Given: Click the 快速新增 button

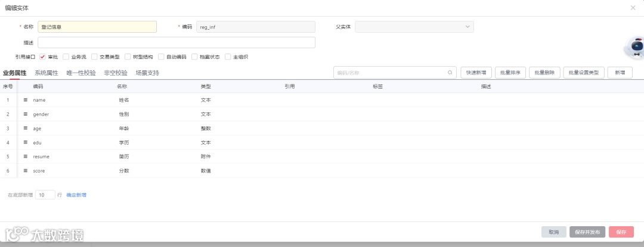Looking at the screenshot, I should [476, 73].
